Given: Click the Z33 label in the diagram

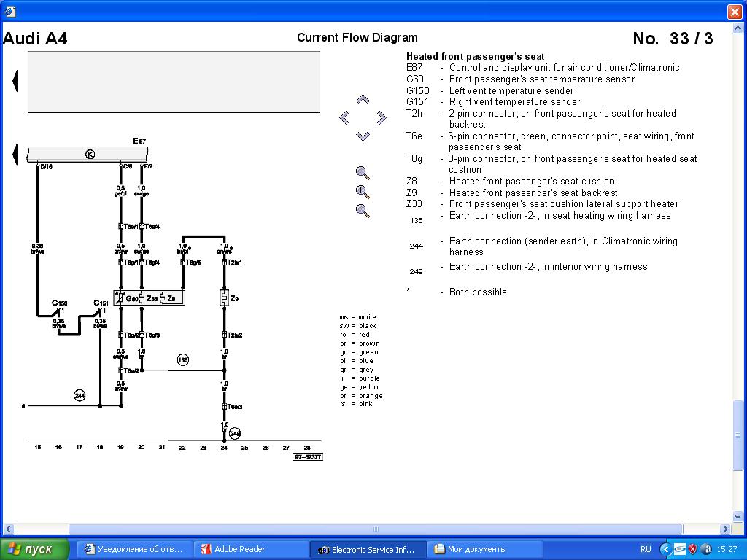Looking at the screenshot, I should pyautogui.click(x=152, y=298).
